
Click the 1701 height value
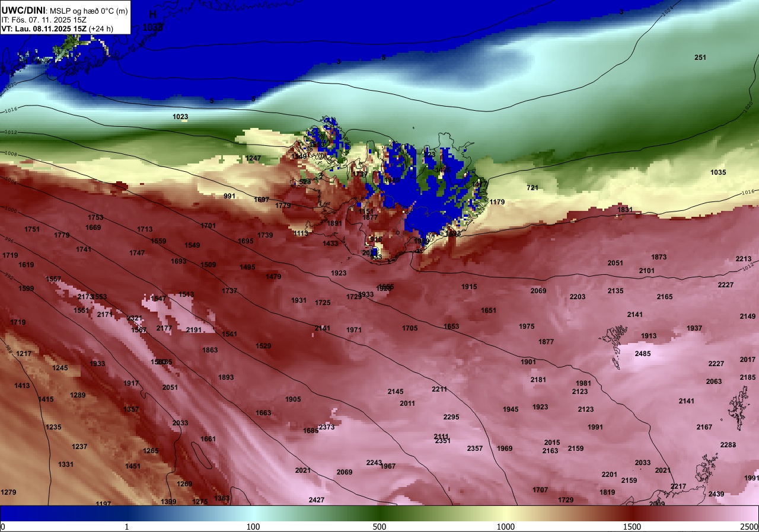tap(208, 226)
